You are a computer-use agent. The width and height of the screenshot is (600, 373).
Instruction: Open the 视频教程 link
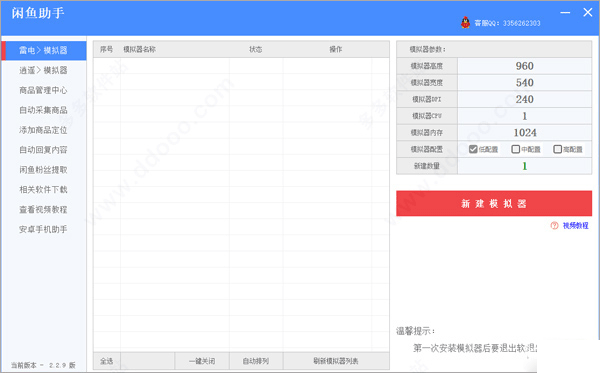tap(576, 226)
